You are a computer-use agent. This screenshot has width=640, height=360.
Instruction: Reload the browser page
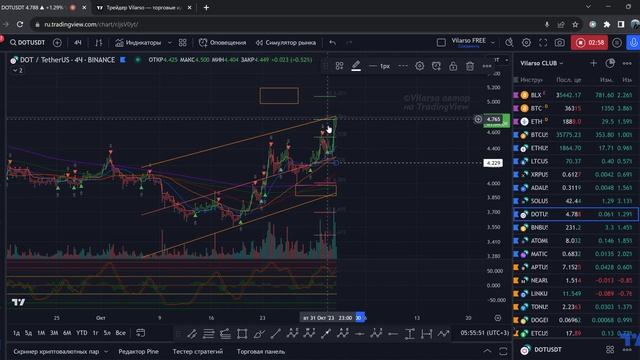pos(20,24)
